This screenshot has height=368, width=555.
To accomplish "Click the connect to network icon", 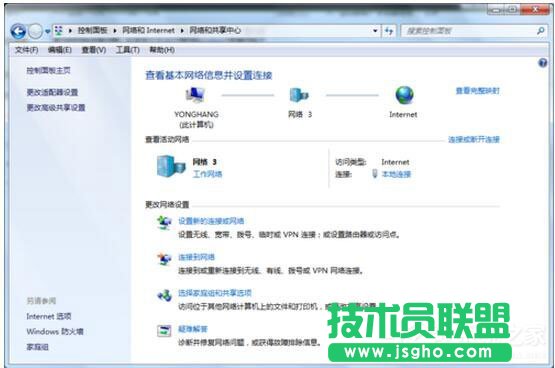I will tap(164, 259).
